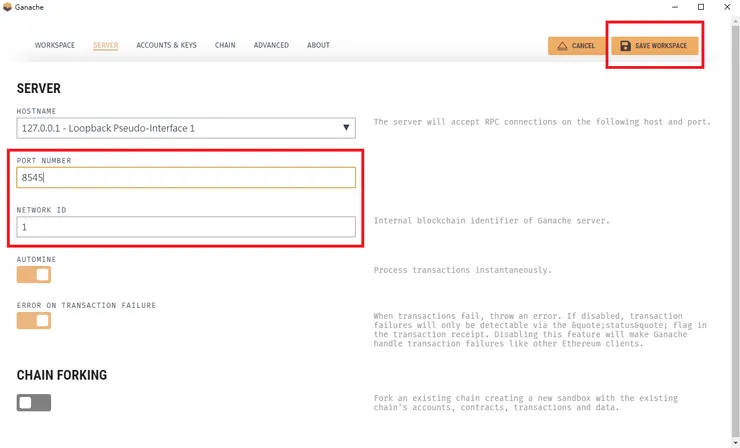
Task: Open the About tab
Action: pos(318,45)
